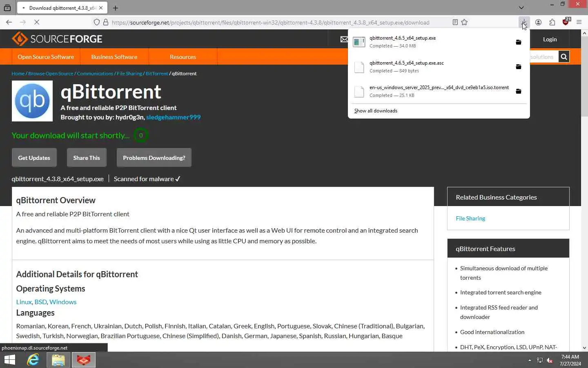Open the Firefox View icon
The width and height of the screenshot is (588, 368).
[x=7, y=8]
